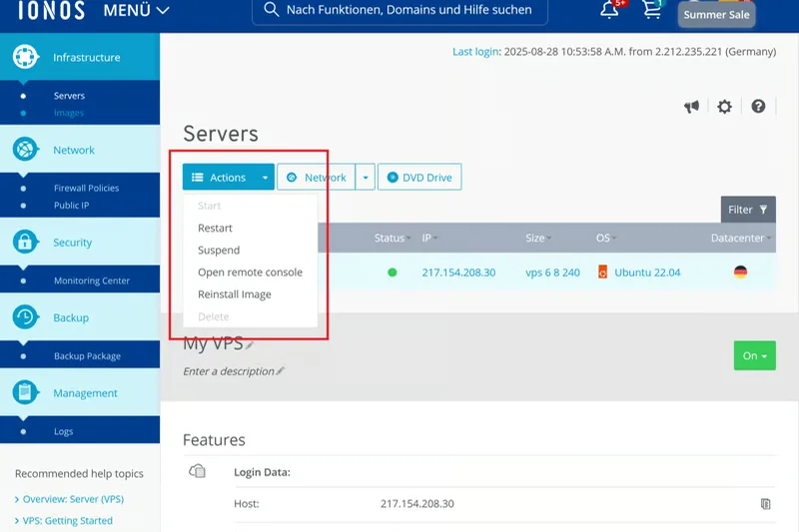This screenshot has height=532, width=799.
Task: Open Firewall Policies in the sidebar
Action: (86, 188)
